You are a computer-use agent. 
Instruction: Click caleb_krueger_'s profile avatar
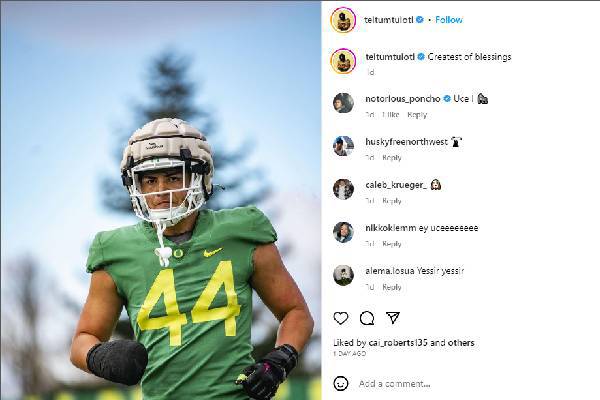(x=343, y=189)
